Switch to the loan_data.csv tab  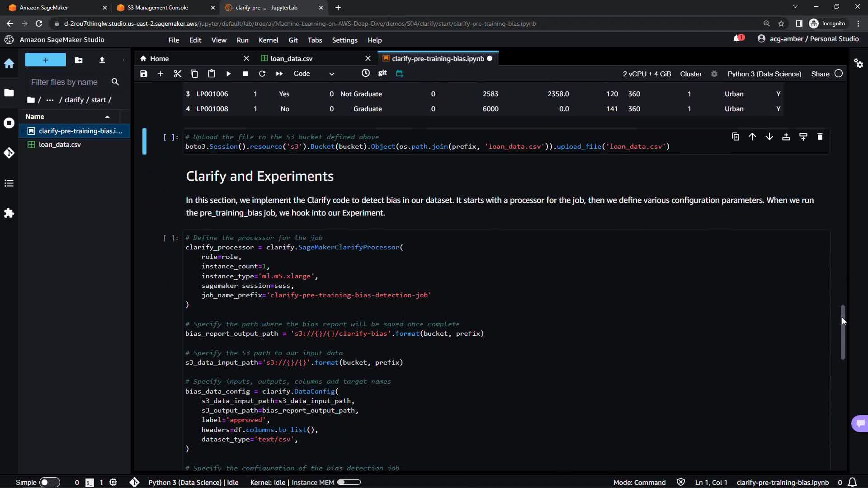tap(291, 59)
